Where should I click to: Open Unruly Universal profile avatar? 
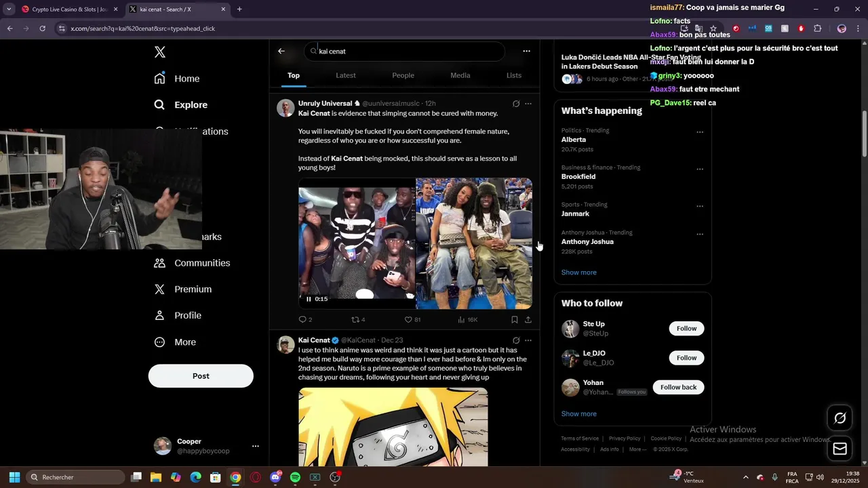tap(285, 108)
